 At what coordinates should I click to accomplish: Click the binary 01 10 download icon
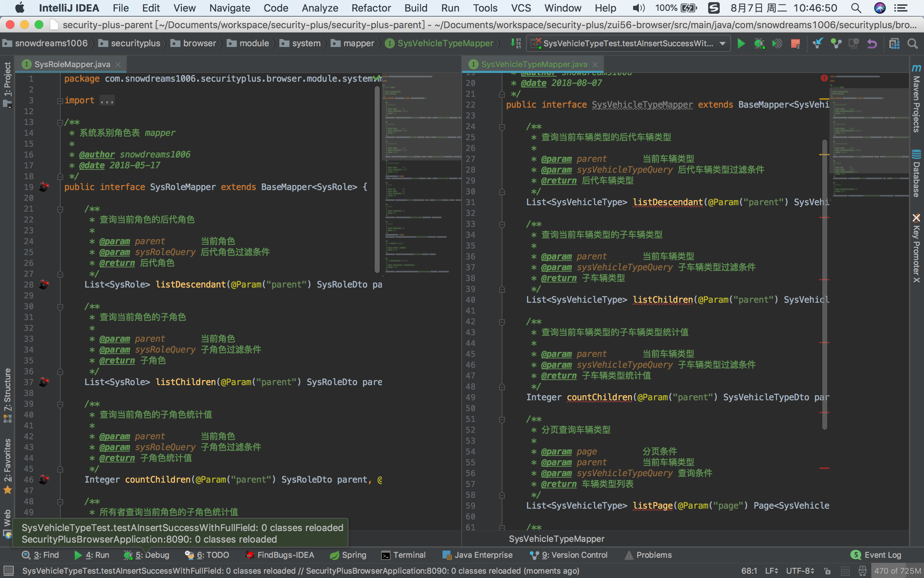click(x=516, y=43)
